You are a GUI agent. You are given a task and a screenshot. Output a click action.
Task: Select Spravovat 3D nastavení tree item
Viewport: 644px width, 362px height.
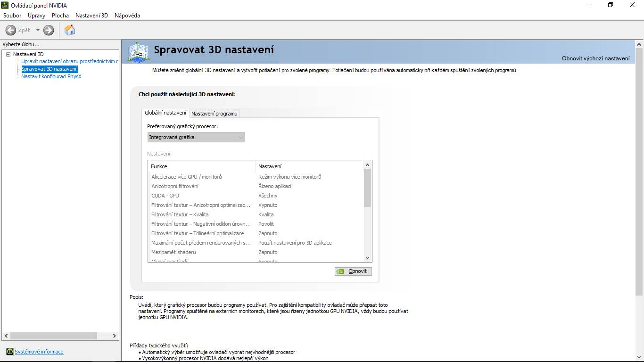(x=49, y=69)
